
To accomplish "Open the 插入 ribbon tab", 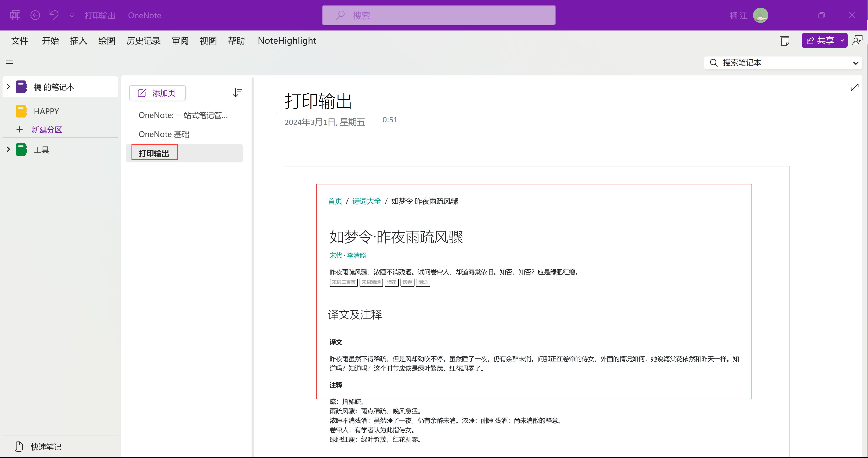I will coord(78,41).
